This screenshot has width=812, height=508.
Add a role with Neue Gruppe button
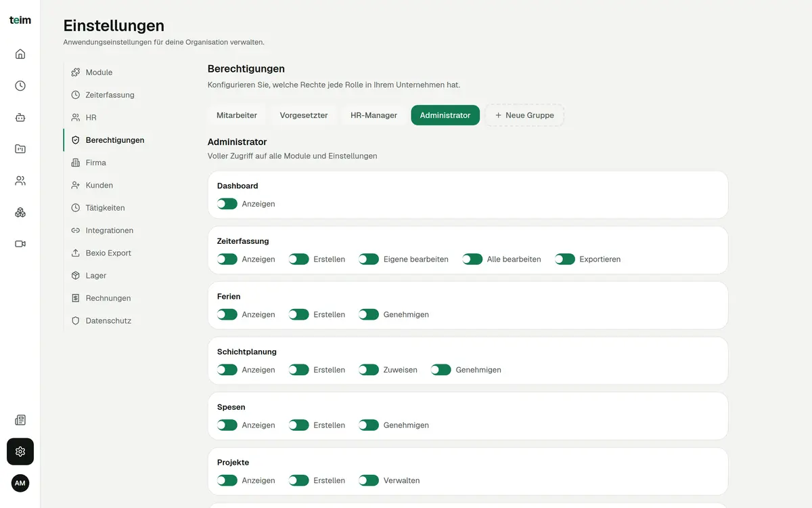pyautogui.click(x=524, y=115)
